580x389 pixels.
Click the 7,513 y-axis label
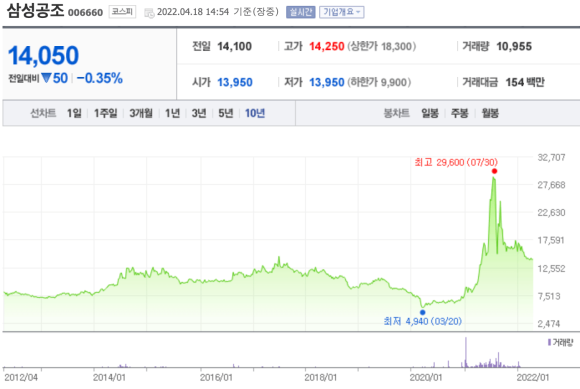549,296
